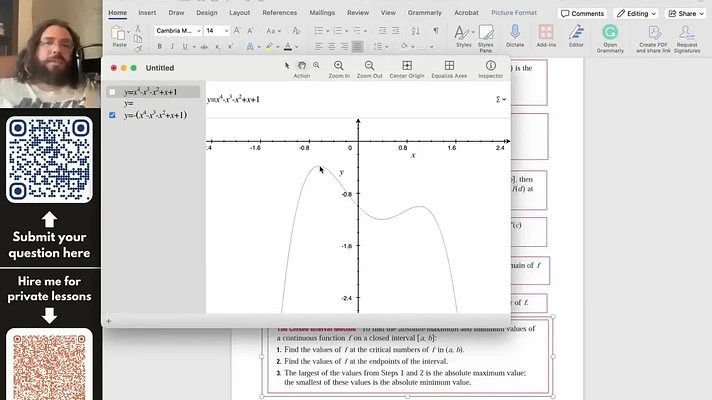
Task: Click Request Signatures icon
Action: click(687, 39)
